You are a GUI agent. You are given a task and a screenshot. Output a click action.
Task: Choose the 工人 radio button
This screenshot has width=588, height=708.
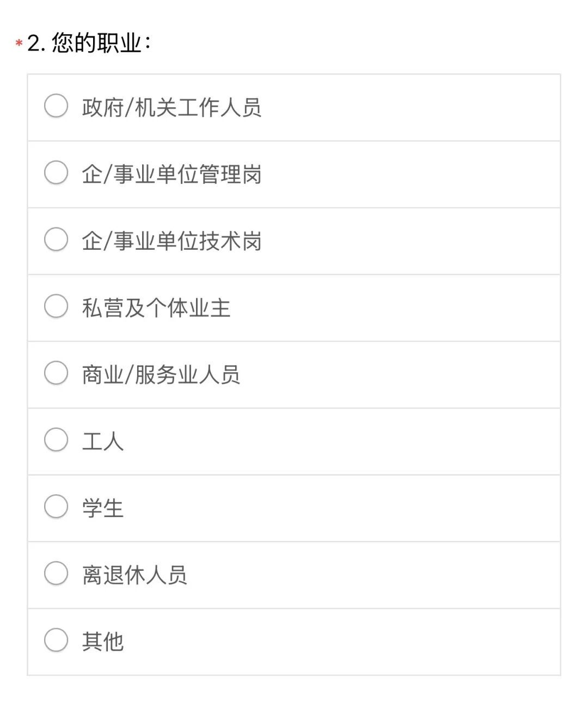click(56, 440)
